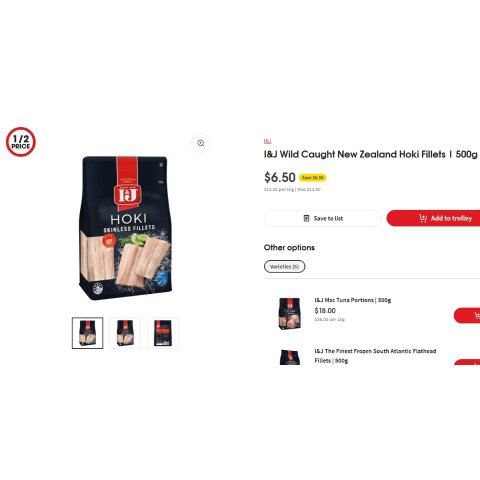Image resolution: width=480 pixels, height=480 pixels.
Task: Click the Save to list button
Action: (x=323, y=218)
